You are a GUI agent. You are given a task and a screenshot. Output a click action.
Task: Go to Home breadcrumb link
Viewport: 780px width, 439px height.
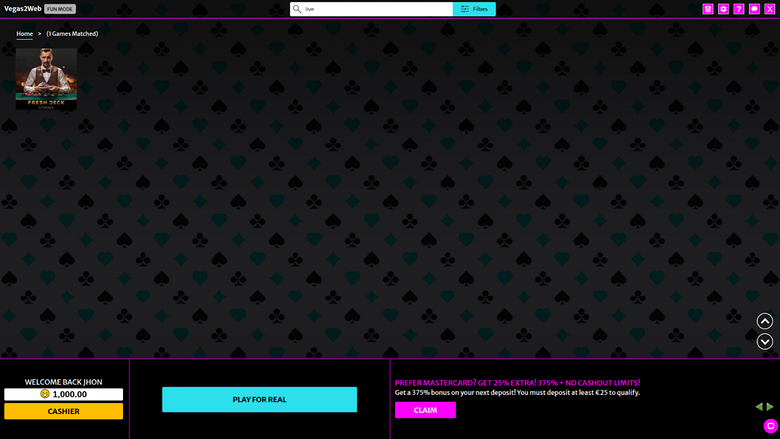[x=24, y=34]
